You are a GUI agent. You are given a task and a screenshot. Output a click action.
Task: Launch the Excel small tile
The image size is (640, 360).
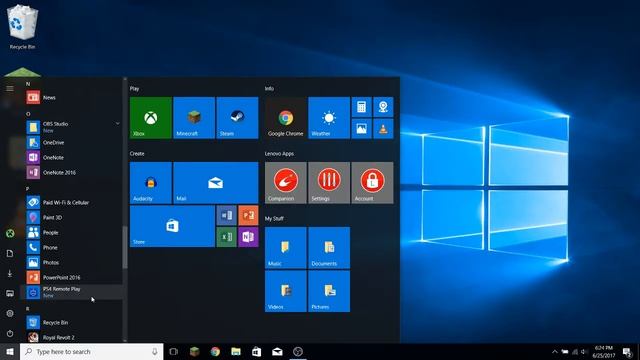[x=227, y=237]
